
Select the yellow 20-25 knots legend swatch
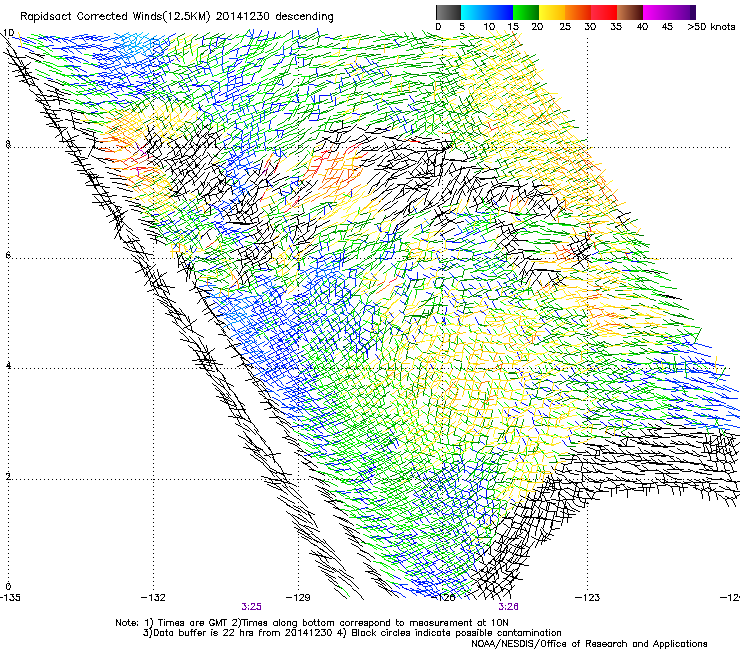tap(552, 12)
